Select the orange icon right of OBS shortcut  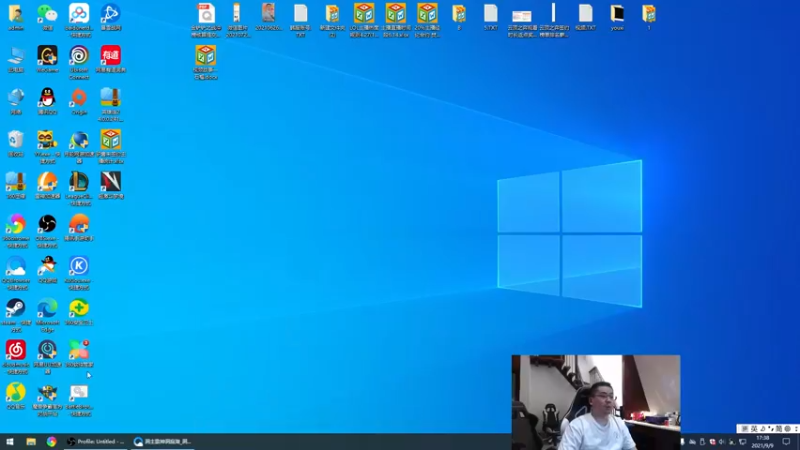(79, 228)
